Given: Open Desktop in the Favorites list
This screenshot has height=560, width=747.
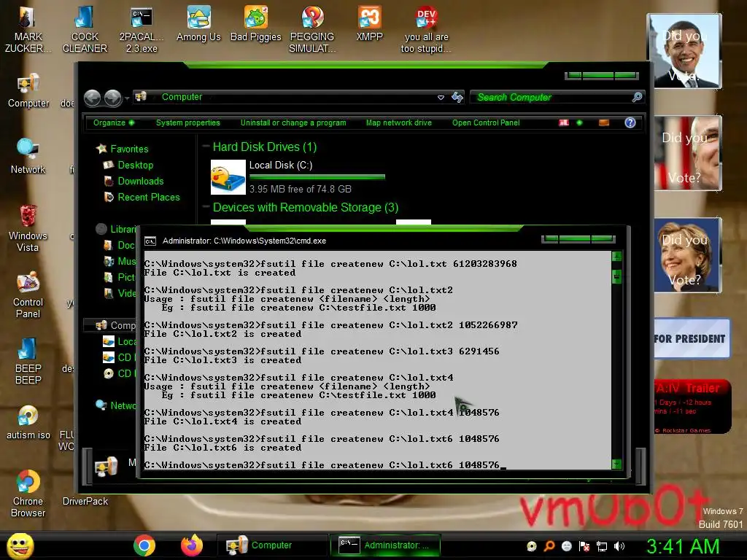Looking at the screenshot, I should tap(128, 166).
